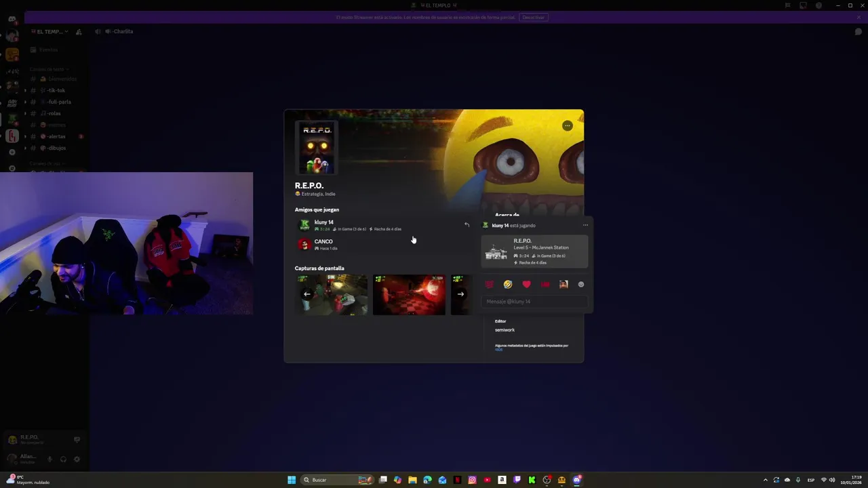This screenshot has height=488, width=868.
Task: Open the orange server icon in sidebar
Action: coord(12,55)
